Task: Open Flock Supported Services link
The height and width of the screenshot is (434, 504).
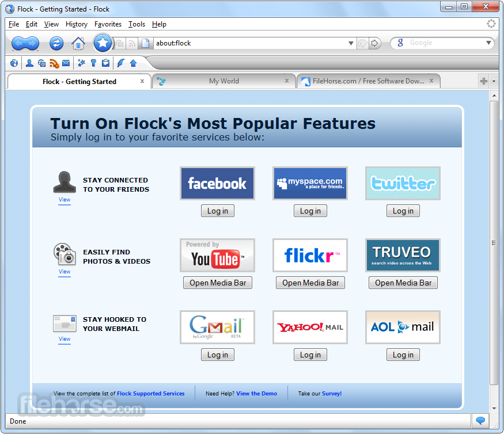Action: click(151, 394)
